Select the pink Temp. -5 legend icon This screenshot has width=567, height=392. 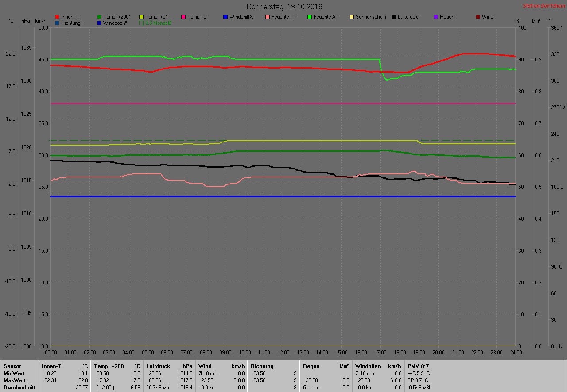click(x=183, y=17)
